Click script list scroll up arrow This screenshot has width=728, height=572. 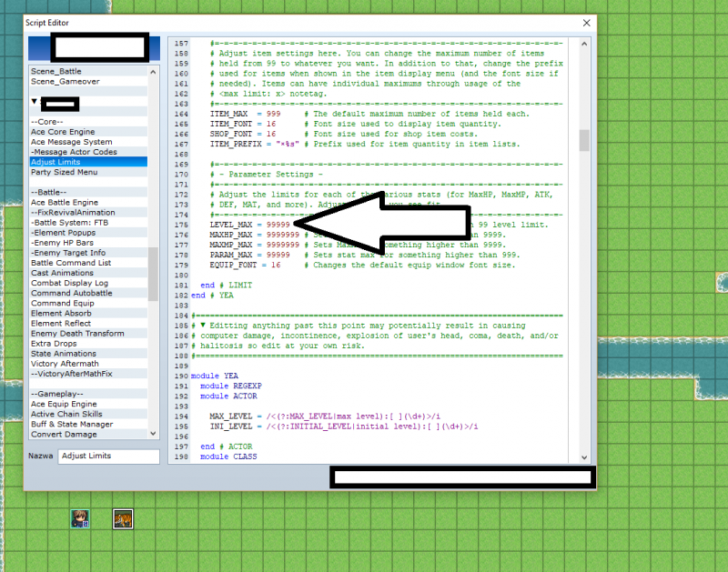(x=153, y=72)
